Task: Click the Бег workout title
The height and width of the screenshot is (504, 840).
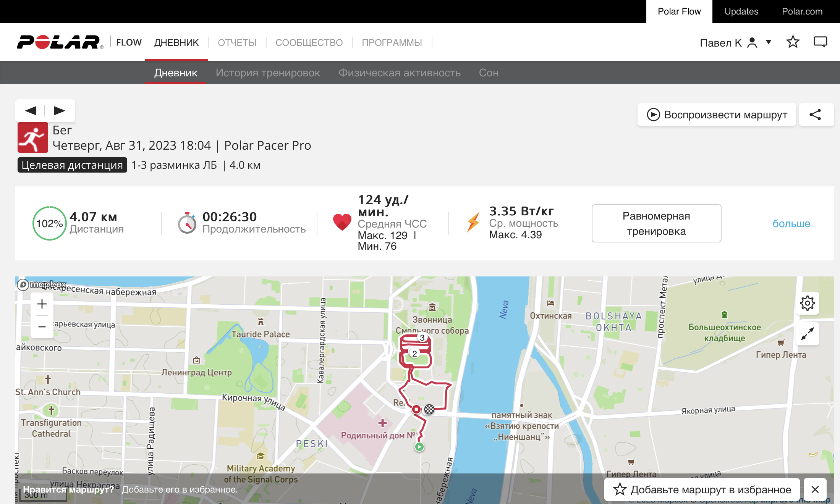Action: (62, 130)
